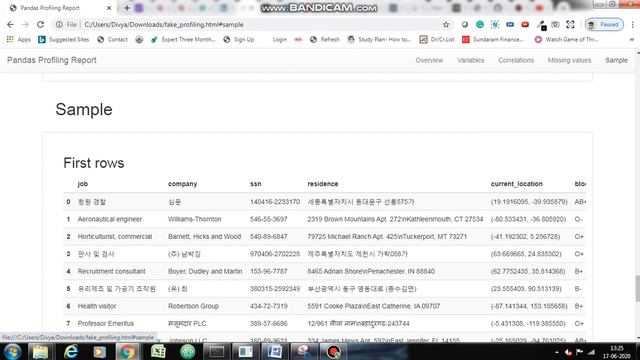The image size is (640, 360).
Task: Go to the Variables section
Action: 471,60
